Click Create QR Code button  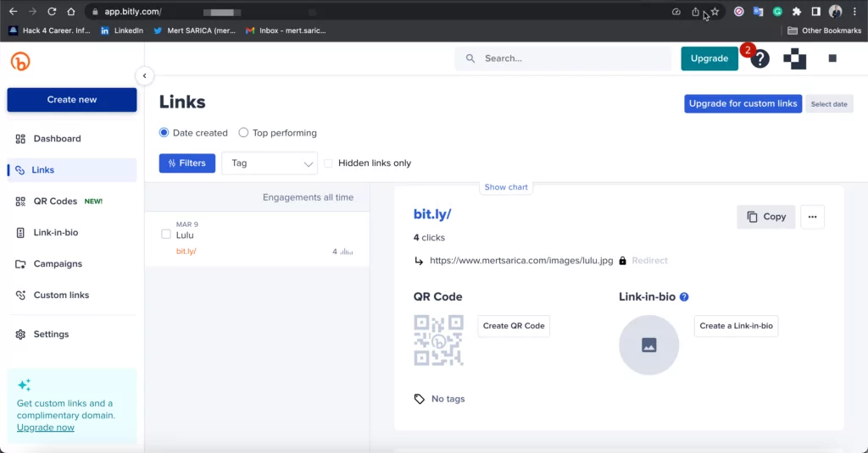(514, 326)
